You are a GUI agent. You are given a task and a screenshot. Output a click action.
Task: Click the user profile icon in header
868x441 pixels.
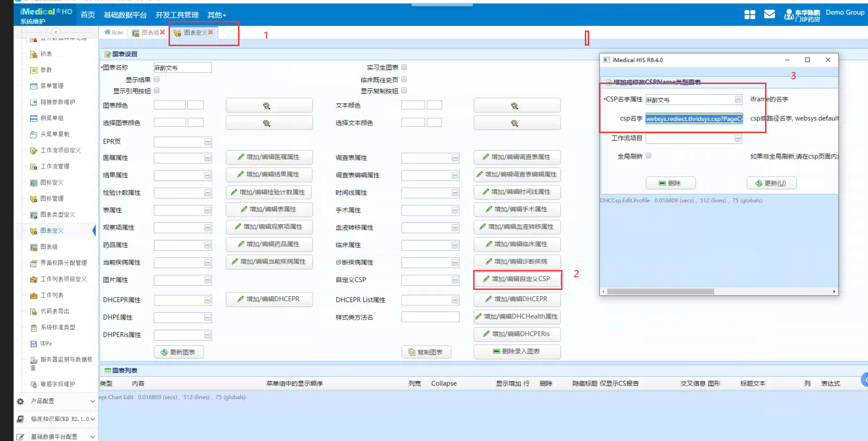(x=789, y=15)
